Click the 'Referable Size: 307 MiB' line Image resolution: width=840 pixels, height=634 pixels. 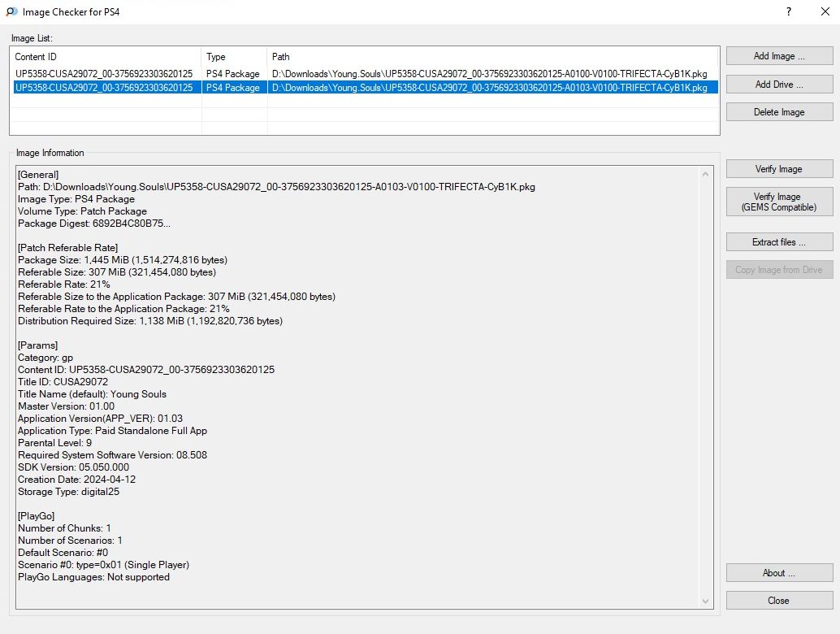[x=117, y=272]
